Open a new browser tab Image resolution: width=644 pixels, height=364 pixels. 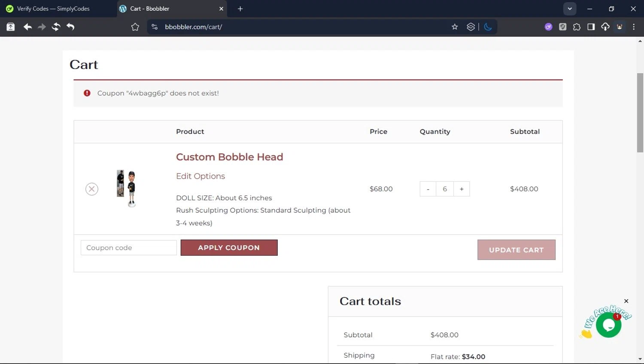click(x=240, y=9)
